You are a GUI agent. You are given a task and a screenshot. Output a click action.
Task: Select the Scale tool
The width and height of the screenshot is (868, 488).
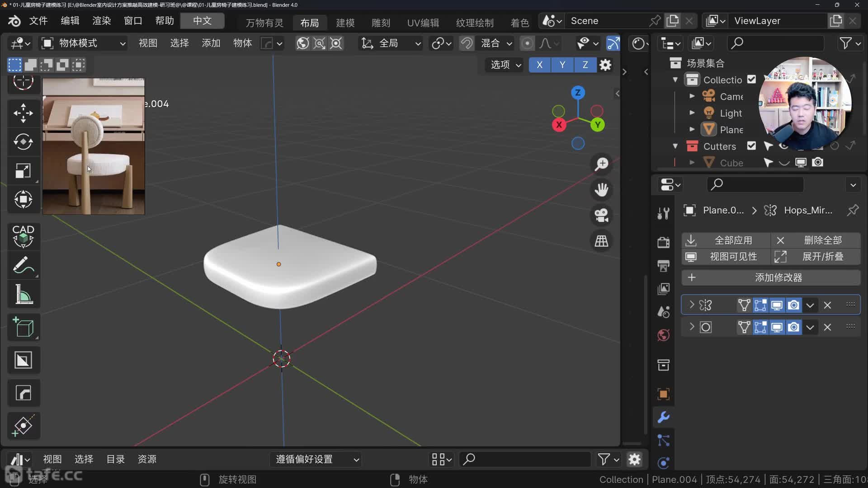coord(23,171)
